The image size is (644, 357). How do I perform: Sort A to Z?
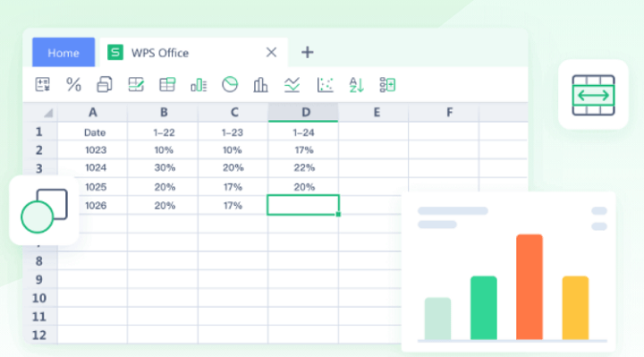click(x=356, y=85)
